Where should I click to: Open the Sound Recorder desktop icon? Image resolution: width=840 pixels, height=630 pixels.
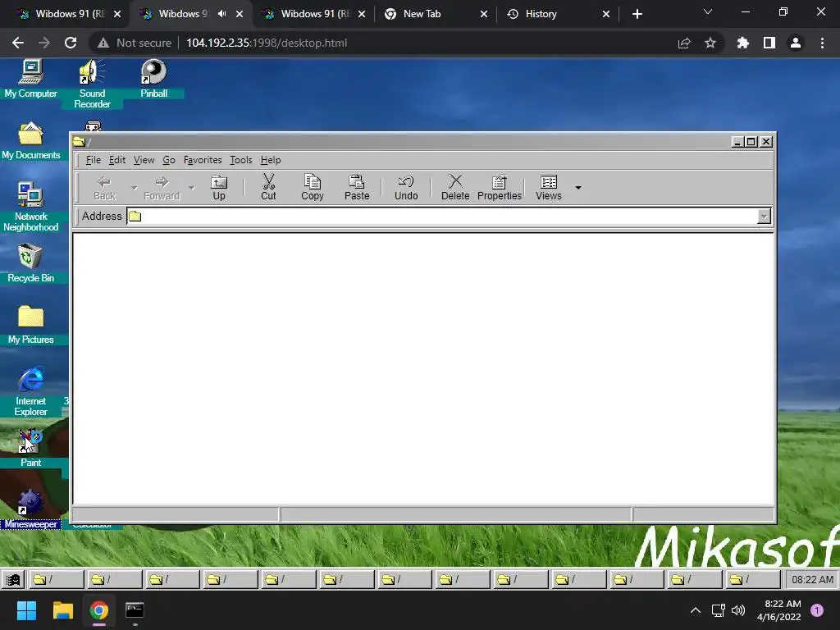pos(92,84)
